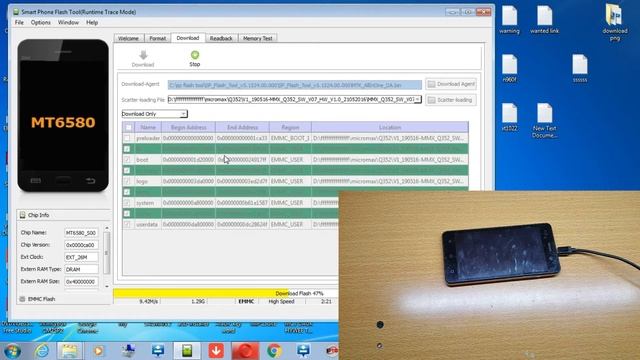Click the greyed Download arrow icon
640x360 pixels.
(143, 55)
